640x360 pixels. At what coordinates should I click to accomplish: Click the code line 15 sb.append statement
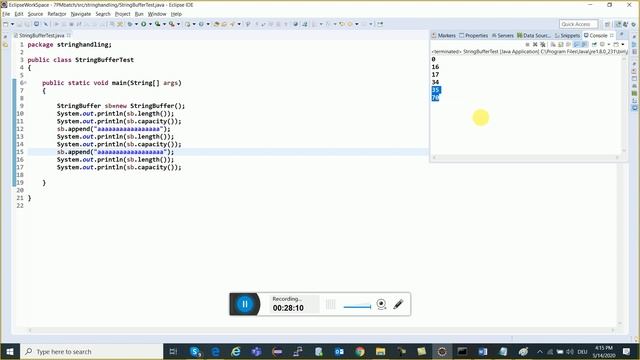coord(115,152)
